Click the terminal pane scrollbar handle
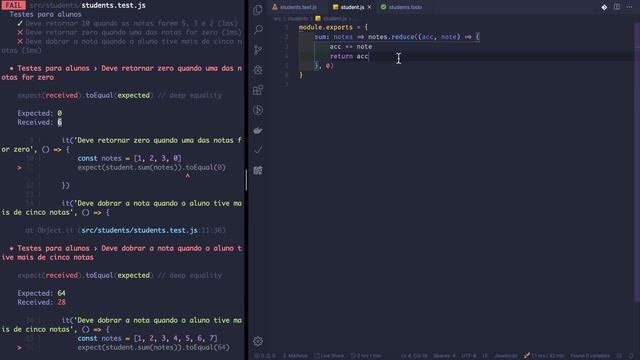Screen dimensions: 640x360 (x=246, y=180)
